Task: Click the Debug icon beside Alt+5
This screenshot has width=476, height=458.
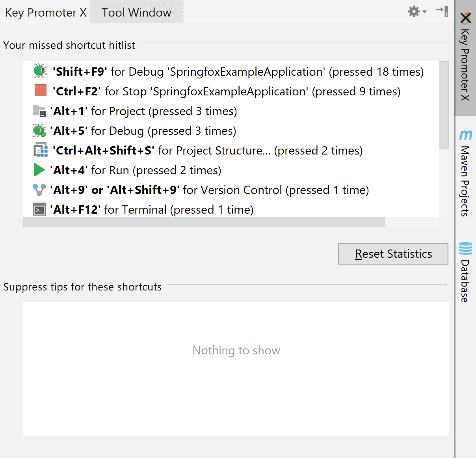Action: coord(39,130)
